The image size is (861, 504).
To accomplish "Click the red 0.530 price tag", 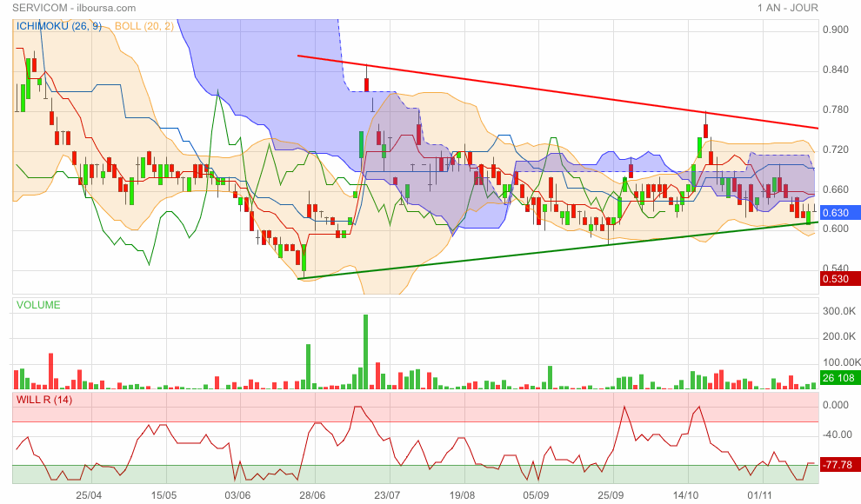I will coord(839,279).
